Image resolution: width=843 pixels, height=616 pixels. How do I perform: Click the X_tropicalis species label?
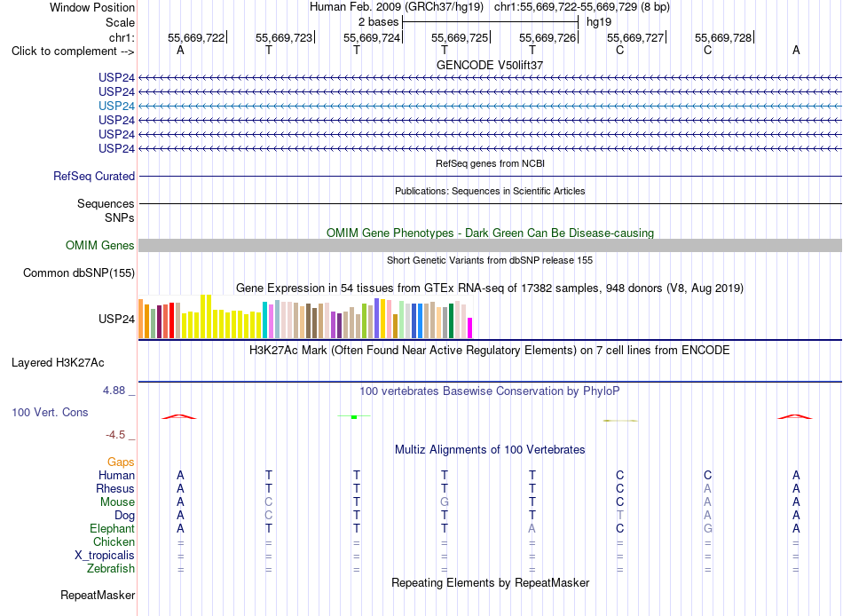click(x=105, y=556)
